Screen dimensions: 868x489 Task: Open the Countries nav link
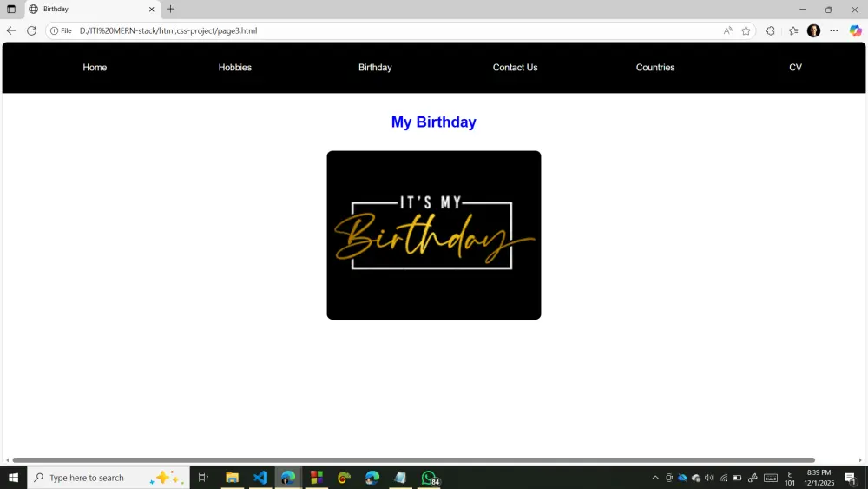point(654,68)
